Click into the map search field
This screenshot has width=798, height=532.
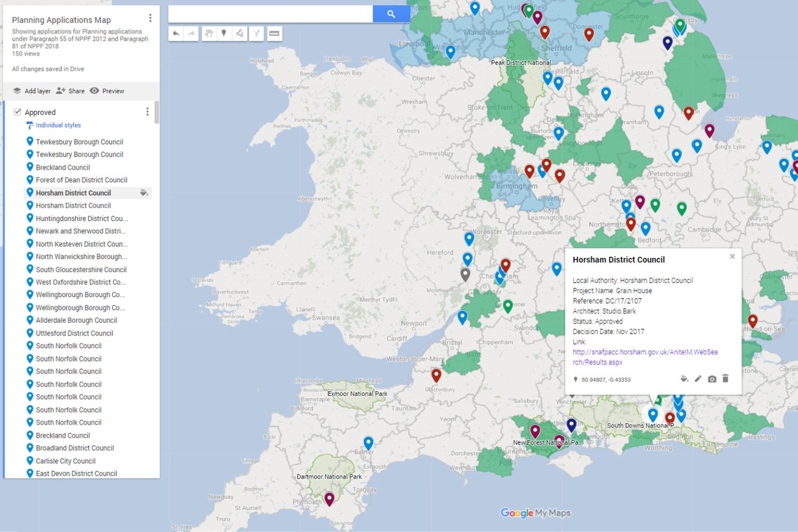(x=270, y=14)
